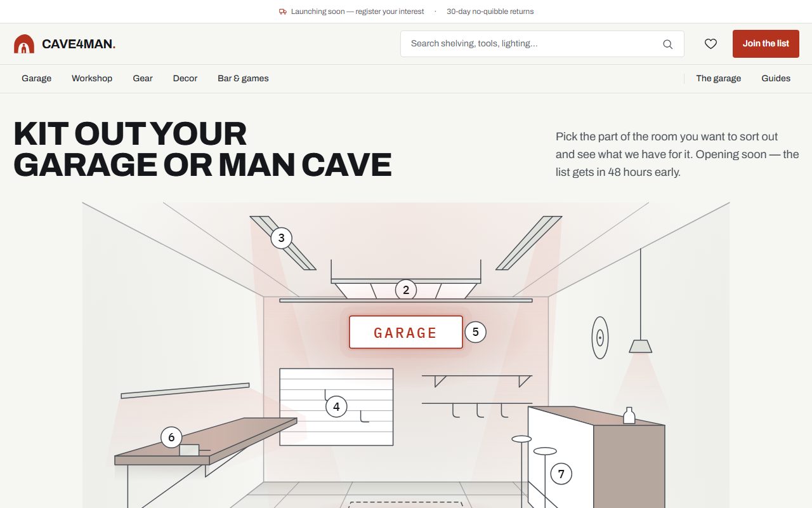Open the Guides link

776,79
